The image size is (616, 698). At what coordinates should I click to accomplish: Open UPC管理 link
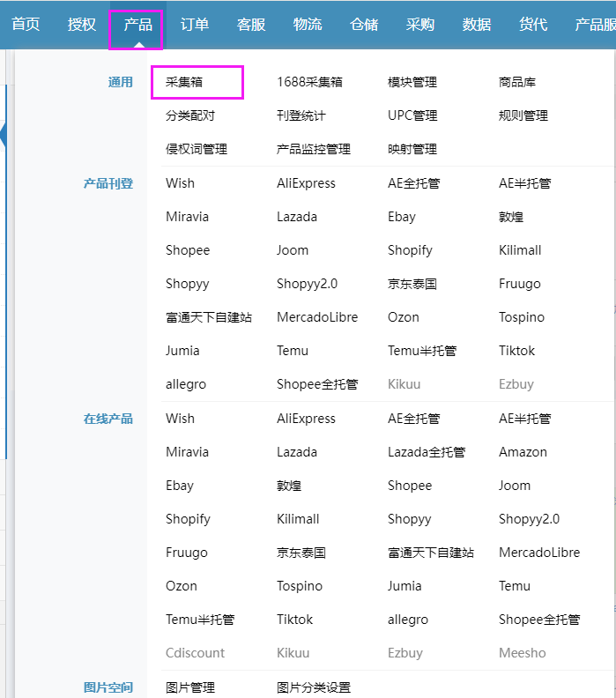point(412,115)
